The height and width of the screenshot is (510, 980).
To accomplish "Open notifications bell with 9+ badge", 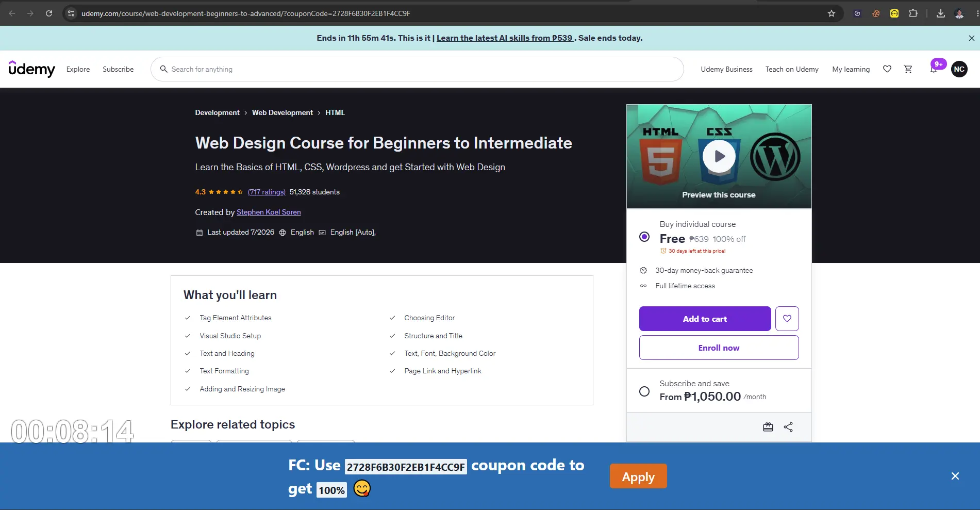I will click(934, 69).
